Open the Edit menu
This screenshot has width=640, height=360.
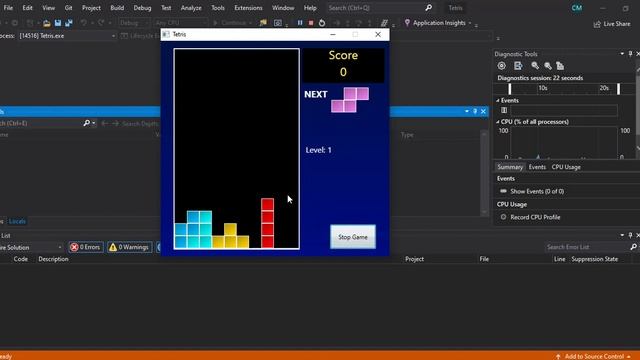[27, 8]
